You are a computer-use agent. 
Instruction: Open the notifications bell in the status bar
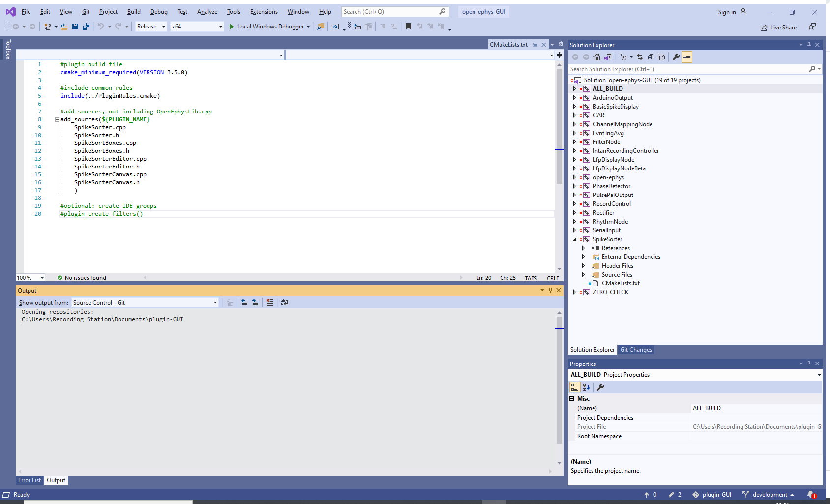pyautogui.click(x=811, y=495)
